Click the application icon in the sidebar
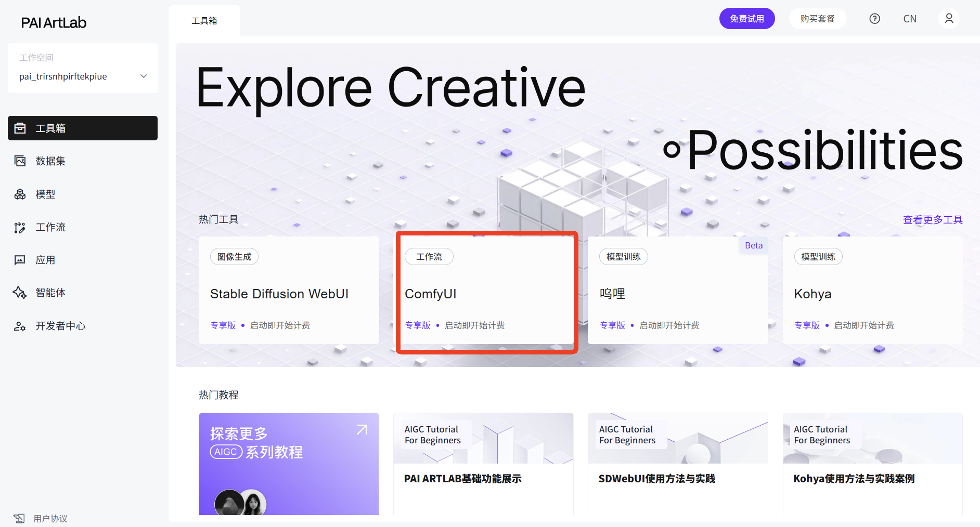980x527 pixels. (20, 260)
